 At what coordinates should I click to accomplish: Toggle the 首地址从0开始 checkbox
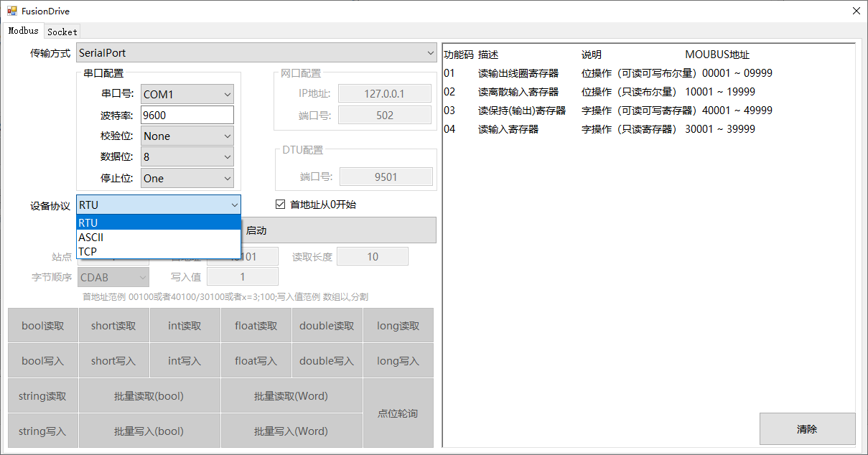(316, 205)
